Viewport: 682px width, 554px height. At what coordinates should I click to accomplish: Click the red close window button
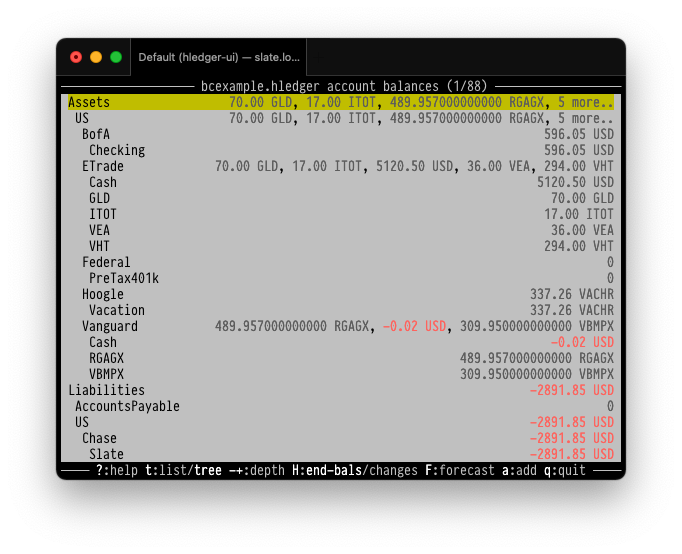[76, 57]
